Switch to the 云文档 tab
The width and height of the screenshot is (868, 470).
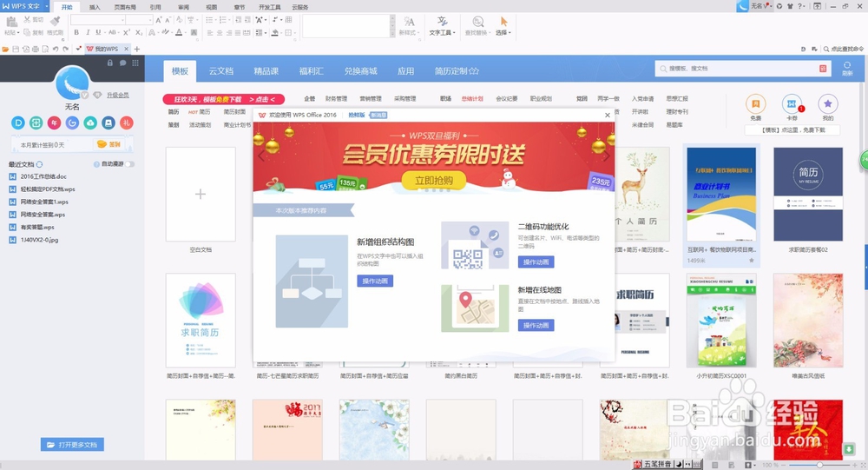pyautogui.click(x=220, y=71)
